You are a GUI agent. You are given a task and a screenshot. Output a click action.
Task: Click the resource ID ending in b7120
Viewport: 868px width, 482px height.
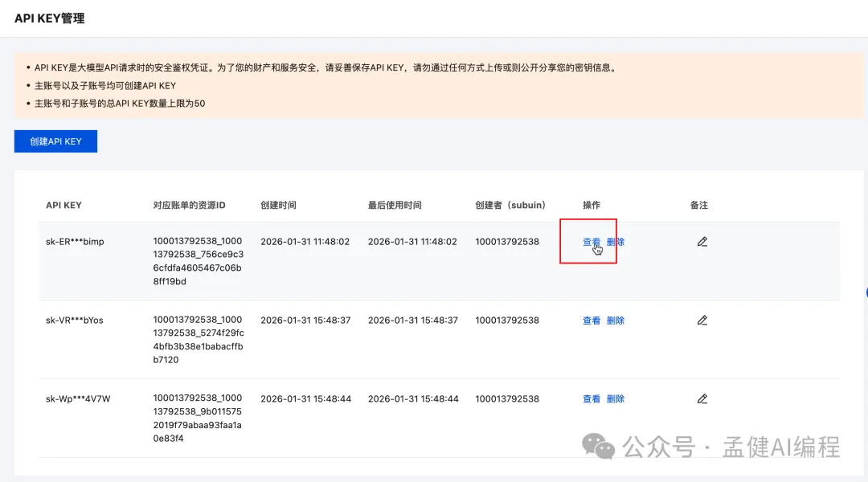point(197,340)
